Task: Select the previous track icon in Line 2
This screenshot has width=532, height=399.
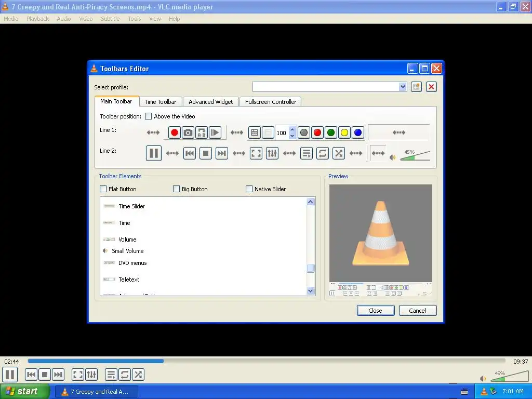Action: coord(190,153)
